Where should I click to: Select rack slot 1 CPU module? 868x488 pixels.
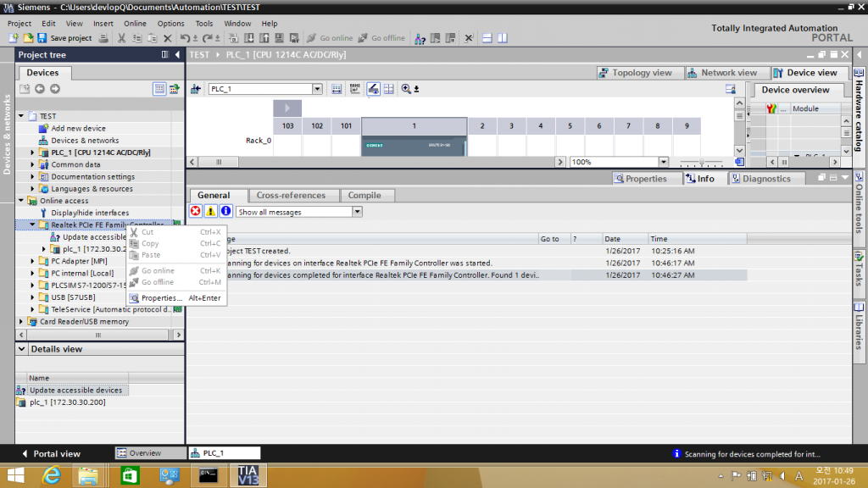click(414, 137)
